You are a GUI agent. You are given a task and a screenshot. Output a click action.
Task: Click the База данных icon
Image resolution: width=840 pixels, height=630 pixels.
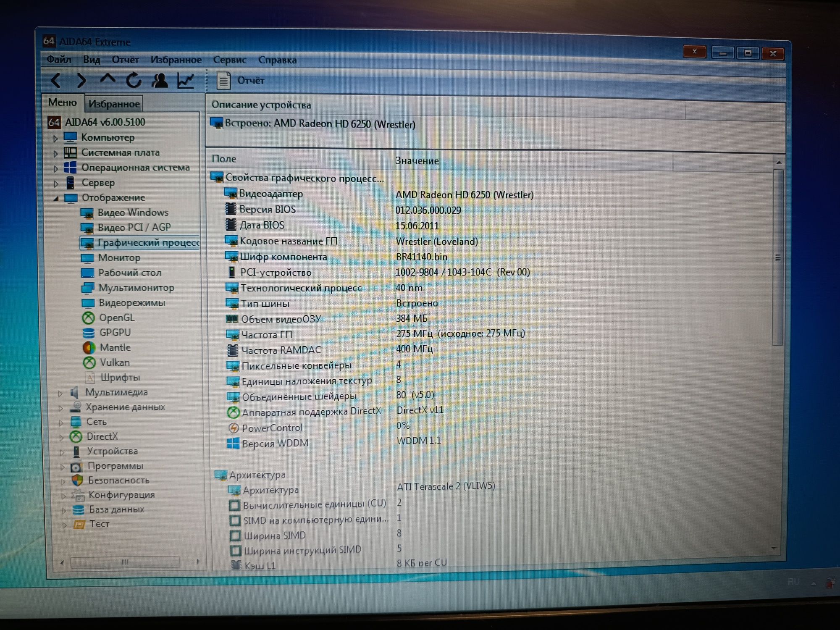[79, 510]
